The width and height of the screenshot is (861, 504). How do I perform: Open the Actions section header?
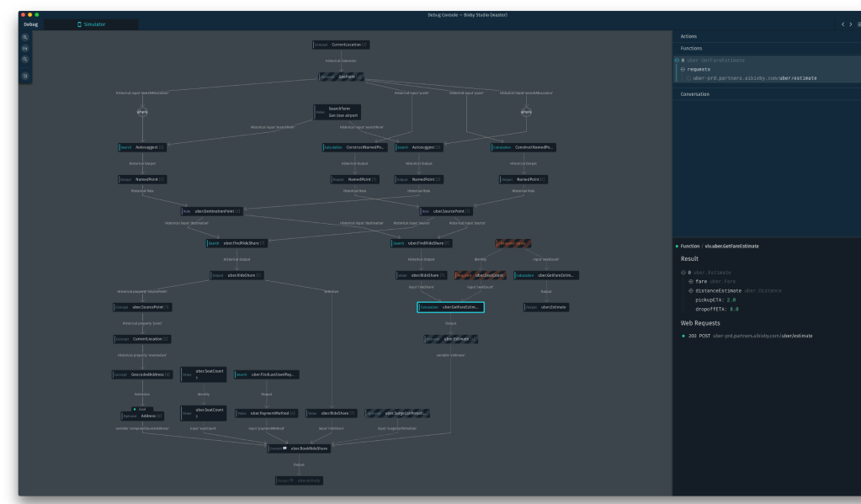(x=767, y=36)
